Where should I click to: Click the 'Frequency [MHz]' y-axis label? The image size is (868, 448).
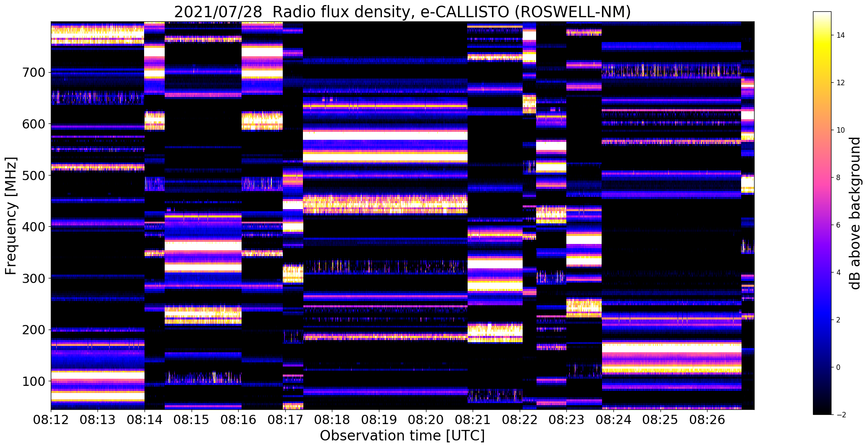11,216
